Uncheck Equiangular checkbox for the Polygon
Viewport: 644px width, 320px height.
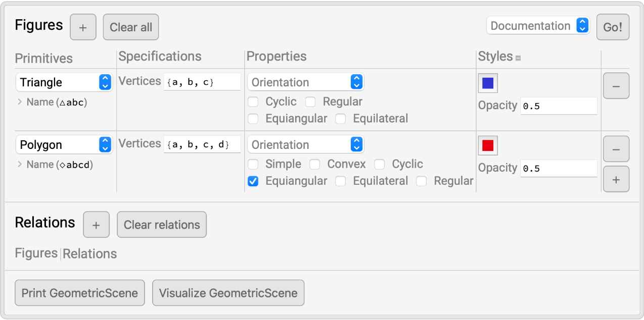(x=253, y=181)
